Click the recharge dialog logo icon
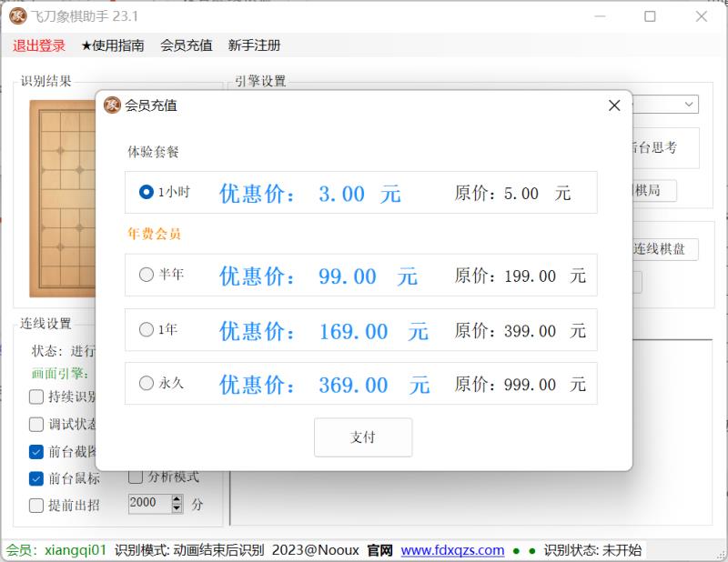 click(112, 105)
